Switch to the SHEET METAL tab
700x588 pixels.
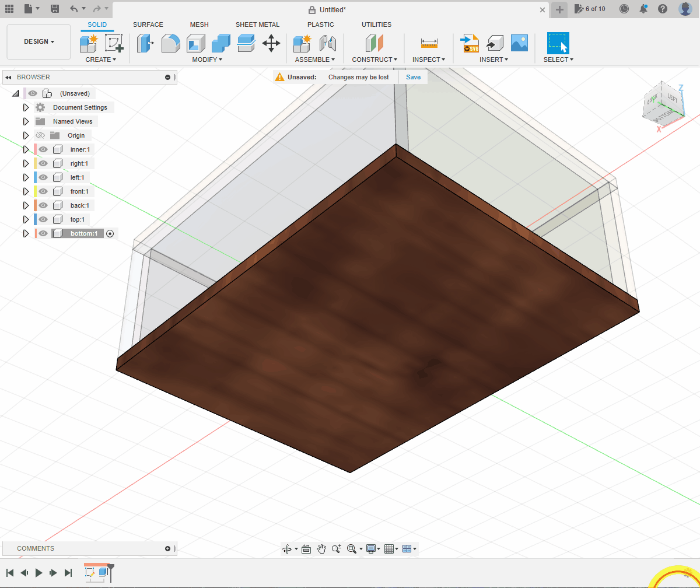tap(257, 24)
